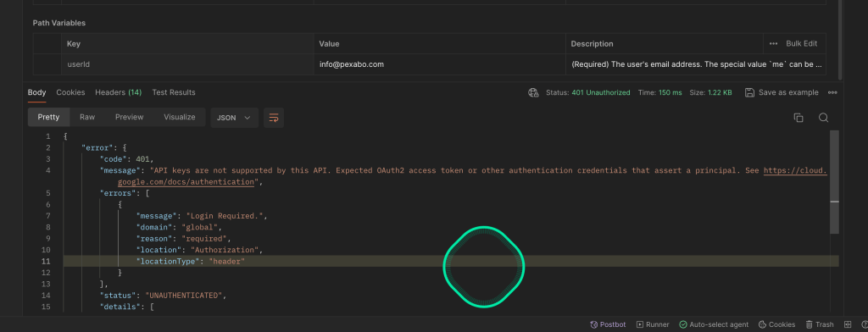The image size is (868, 332).
Task: Switch to the Test Results tab
Action: click(x=174, y=92)
